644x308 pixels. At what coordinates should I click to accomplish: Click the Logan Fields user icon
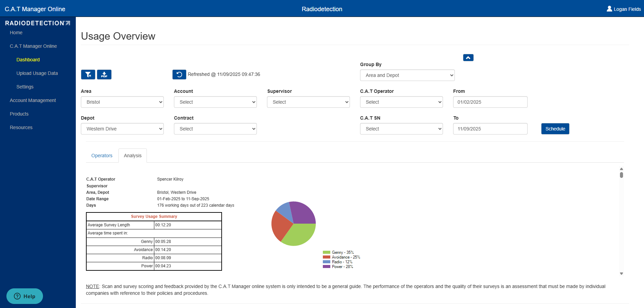click(609, 9)
